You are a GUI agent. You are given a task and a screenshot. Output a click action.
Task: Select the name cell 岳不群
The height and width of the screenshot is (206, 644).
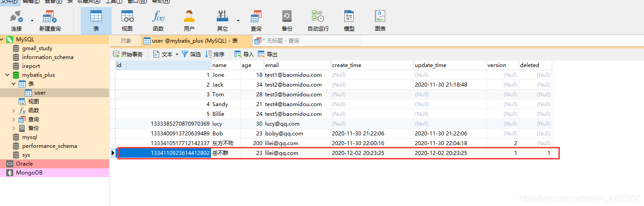pyautogui.click(x=226, y=153)
